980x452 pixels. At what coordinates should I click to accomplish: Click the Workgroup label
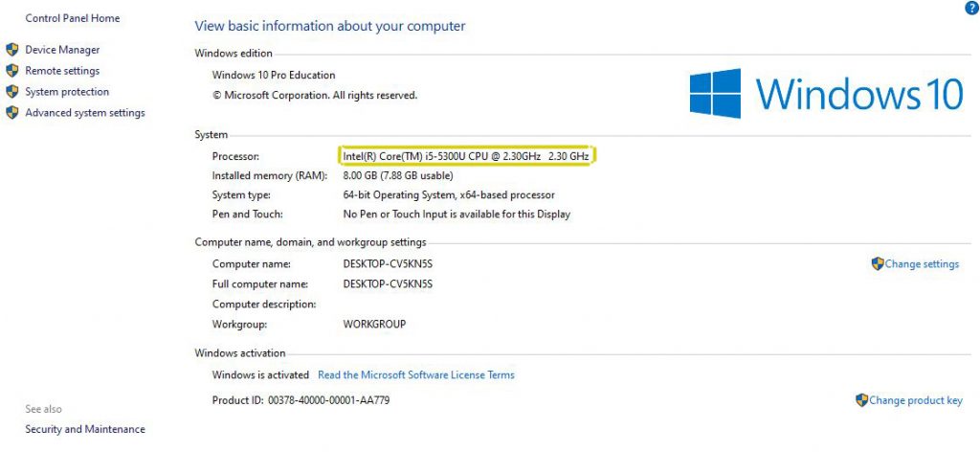239,325
